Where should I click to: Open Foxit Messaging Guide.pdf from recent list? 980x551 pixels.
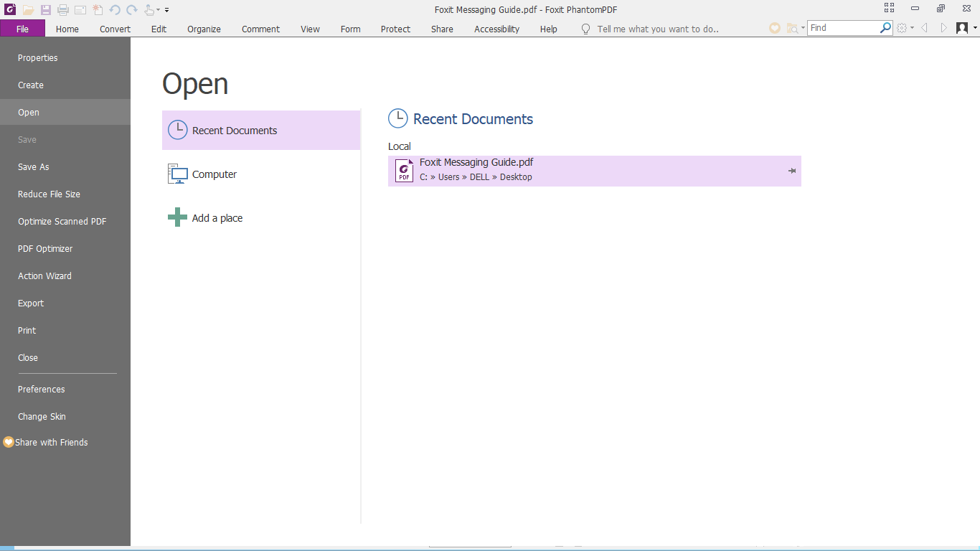tap(595, 171)
